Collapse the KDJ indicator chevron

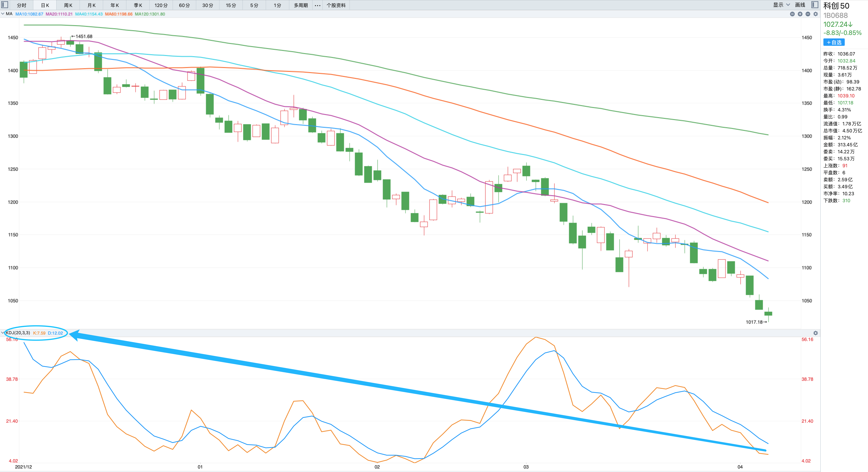coord(3,333)
